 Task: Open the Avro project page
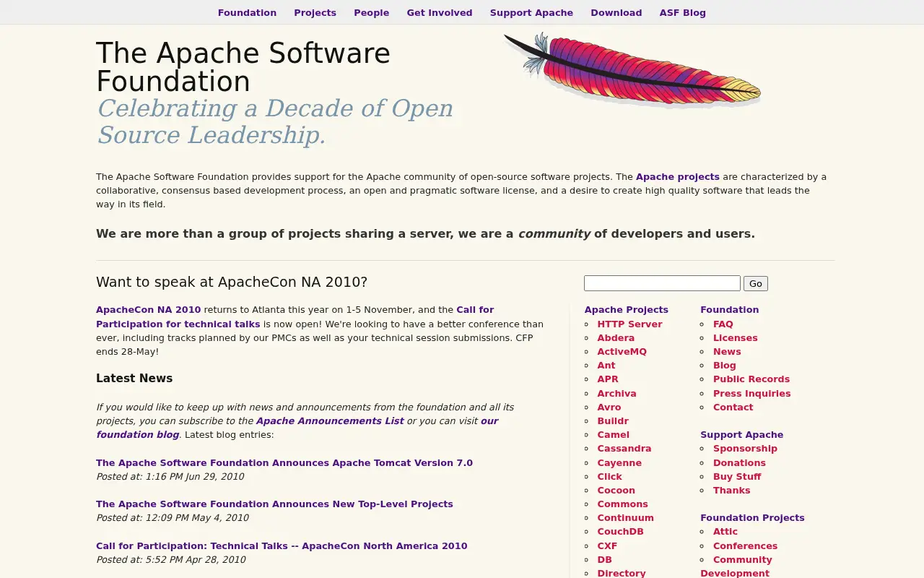(x=609, y=407)
